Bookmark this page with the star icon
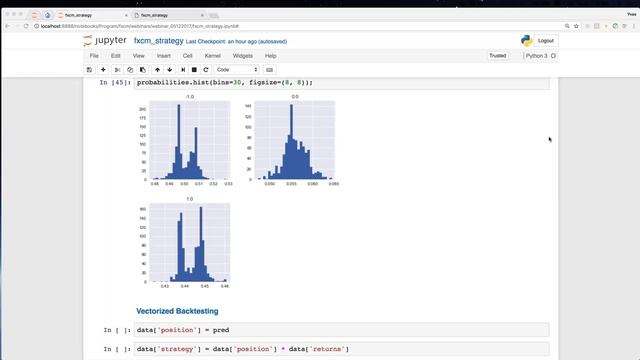 point(576,26)
